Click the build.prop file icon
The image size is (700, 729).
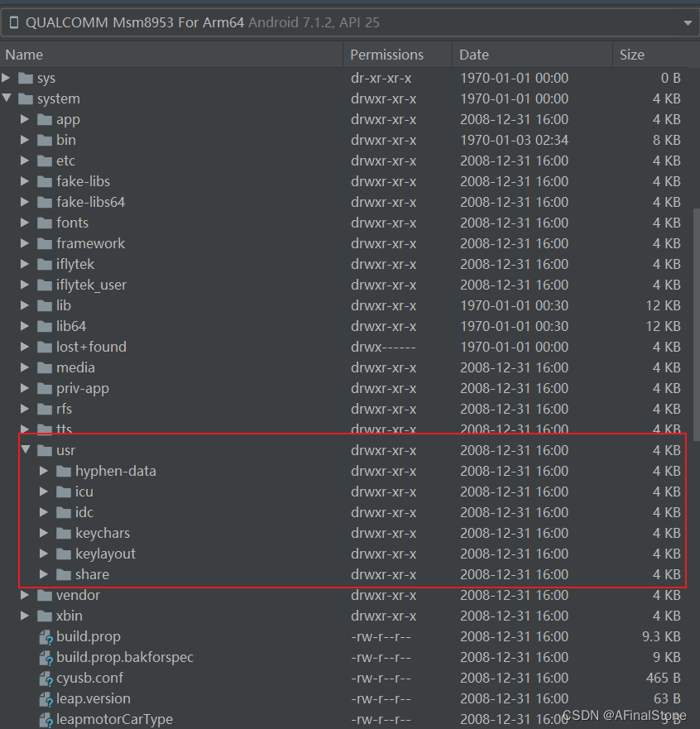46,637
